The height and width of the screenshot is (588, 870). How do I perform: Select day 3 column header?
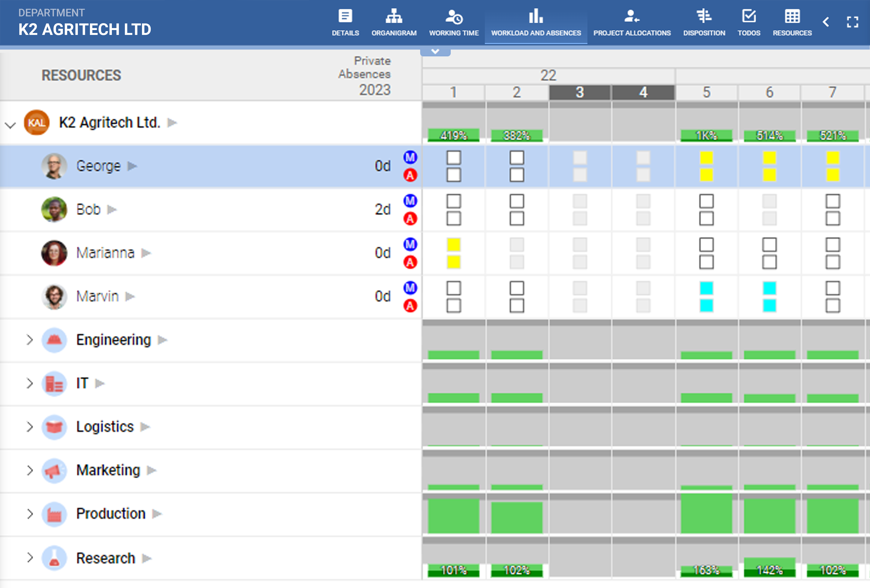580,92
